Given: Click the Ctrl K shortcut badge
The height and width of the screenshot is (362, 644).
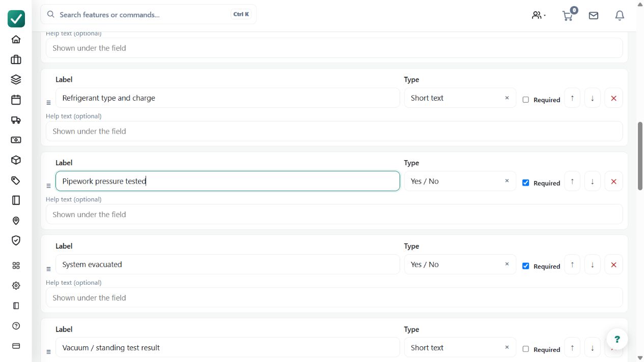Looking at the screenshot, I should pos(241,15).
